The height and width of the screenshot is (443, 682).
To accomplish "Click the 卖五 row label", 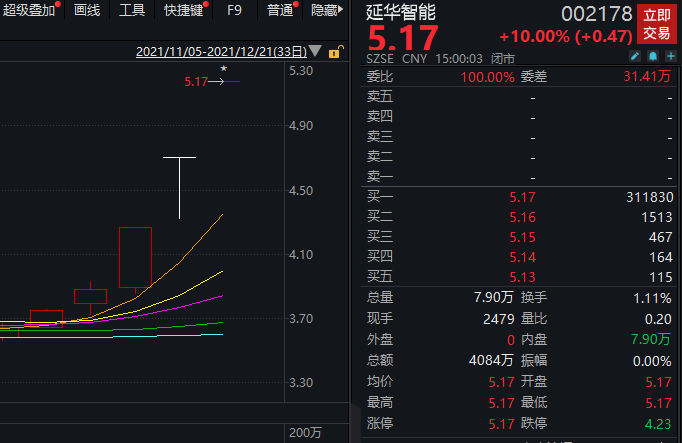I will click(380, 97).
